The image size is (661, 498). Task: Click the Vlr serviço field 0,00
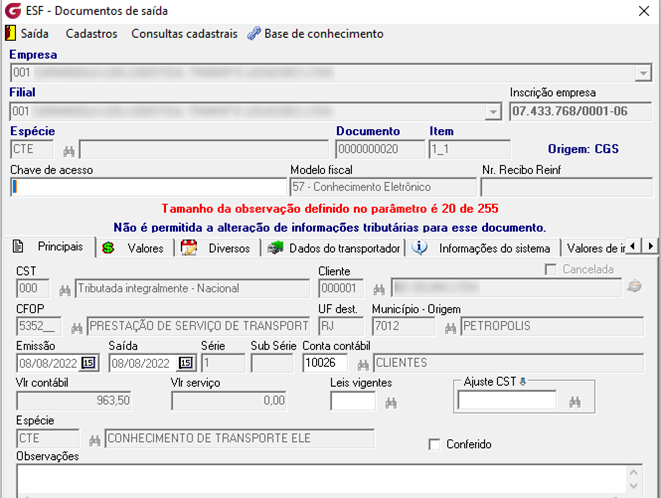click(x=229, y=401)
